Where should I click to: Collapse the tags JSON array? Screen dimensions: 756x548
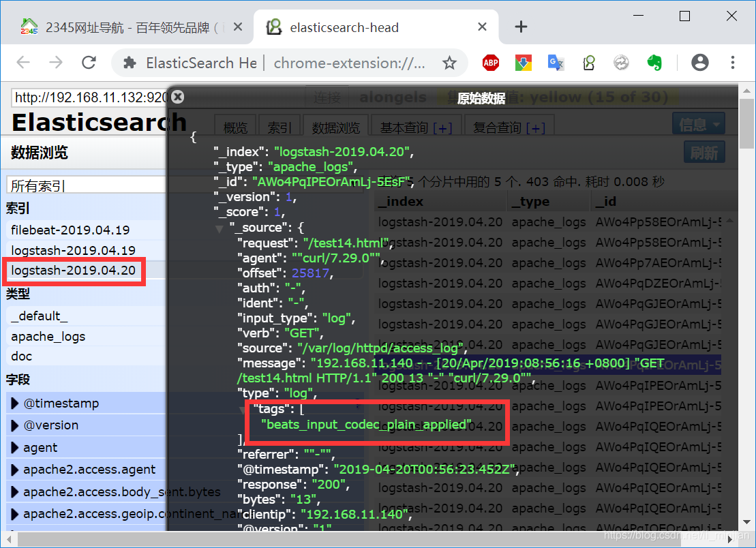pos(243,410)
